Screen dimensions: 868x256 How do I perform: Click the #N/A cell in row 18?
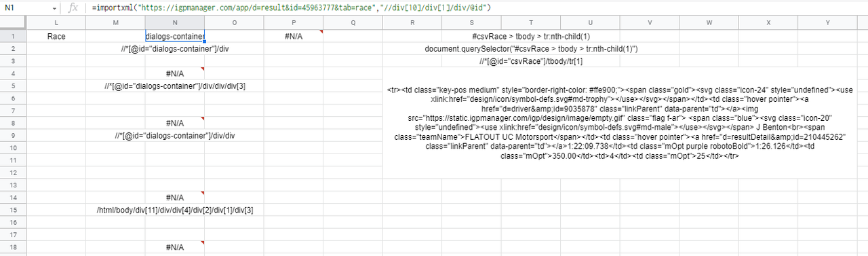click(175, 246)
